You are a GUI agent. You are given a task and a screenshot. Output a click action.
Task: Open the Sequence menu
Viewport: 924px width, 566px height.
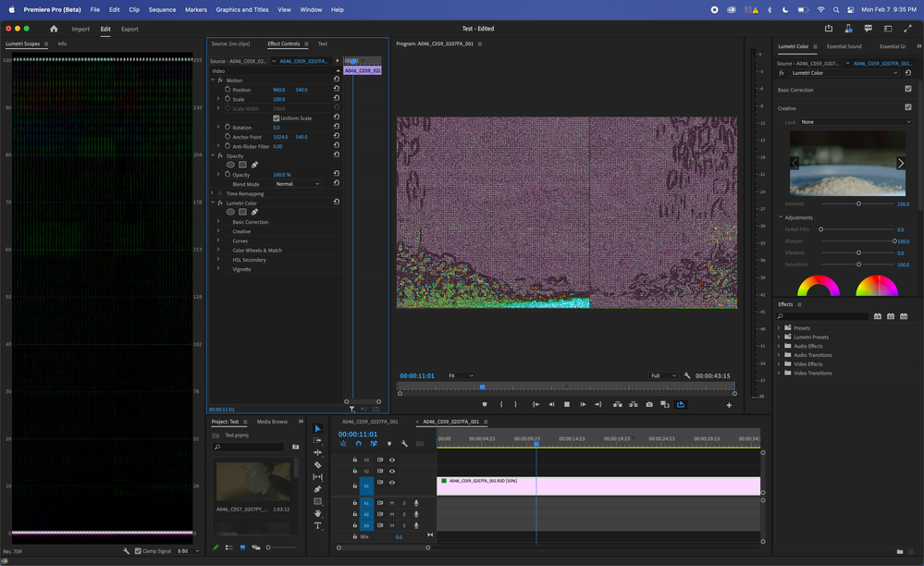tap(162, 9)
